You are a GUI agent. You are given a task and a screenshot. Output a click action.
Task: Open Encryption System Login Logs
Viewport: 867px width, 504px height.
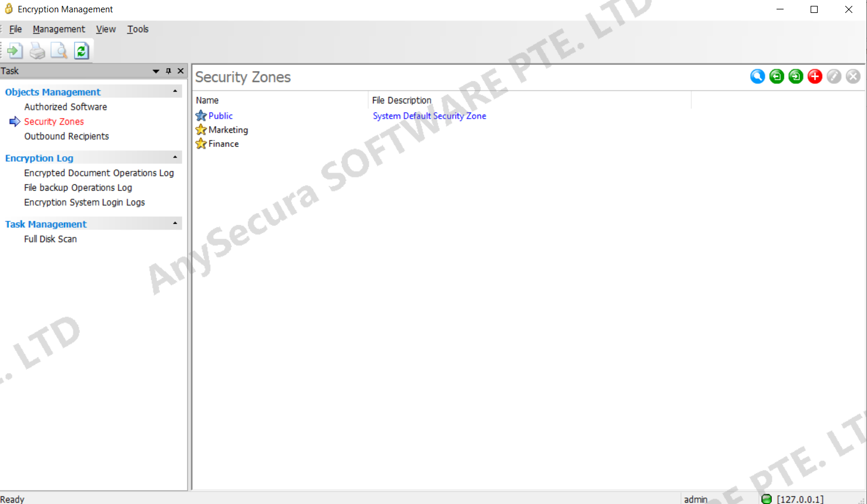click(85, 202)
